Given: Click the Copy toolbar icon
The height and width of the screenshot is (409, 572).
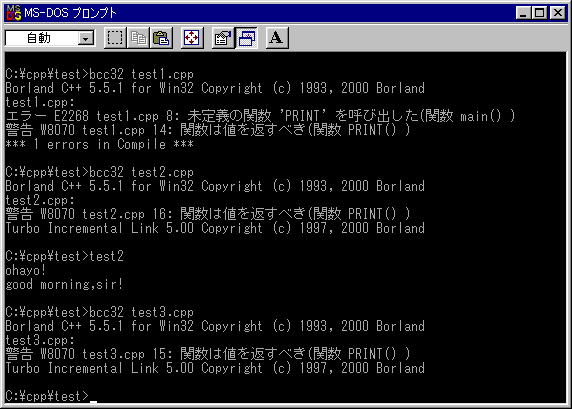Looking at the screenshot, I should (x=138, y=38).
